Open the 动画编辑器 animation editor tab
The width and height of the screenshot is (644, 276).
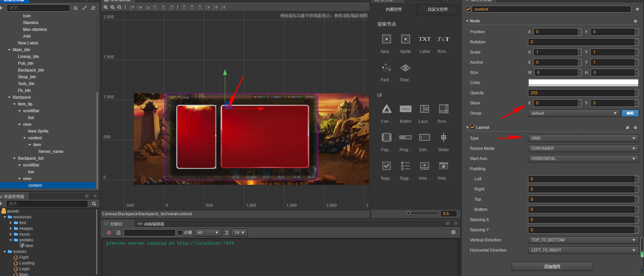tap(152, 224)
